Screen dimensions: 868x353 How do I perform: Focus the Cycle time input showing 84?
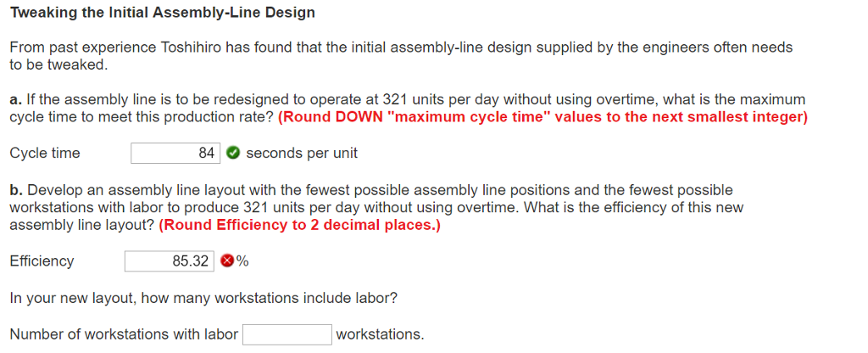[175, 153]
